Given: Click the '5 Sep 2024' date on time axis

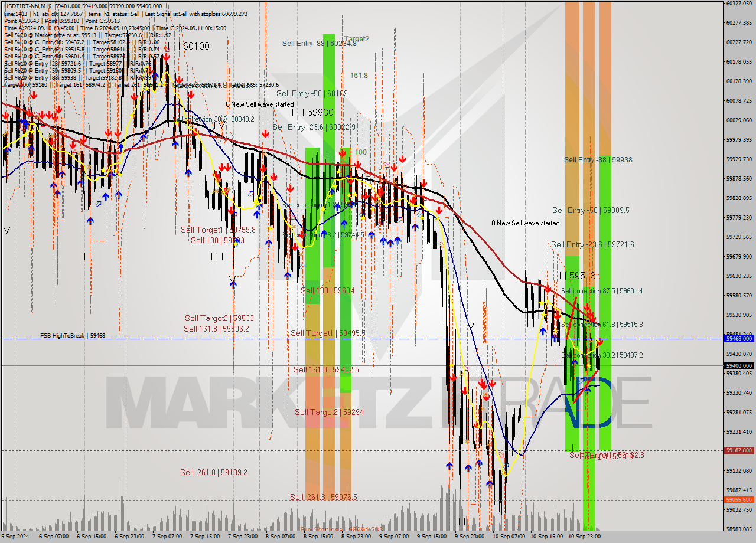Looking at the screenshot, I should pyautogui.click(x=14, y=537).
